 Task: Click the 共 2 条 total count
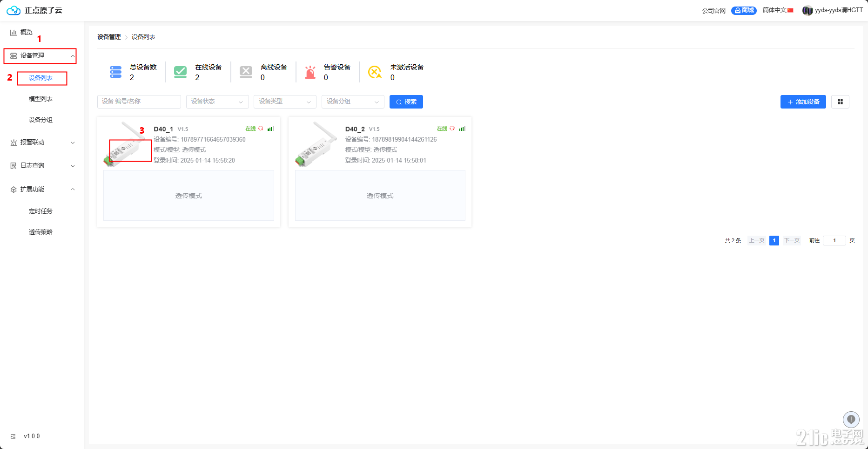733,241
